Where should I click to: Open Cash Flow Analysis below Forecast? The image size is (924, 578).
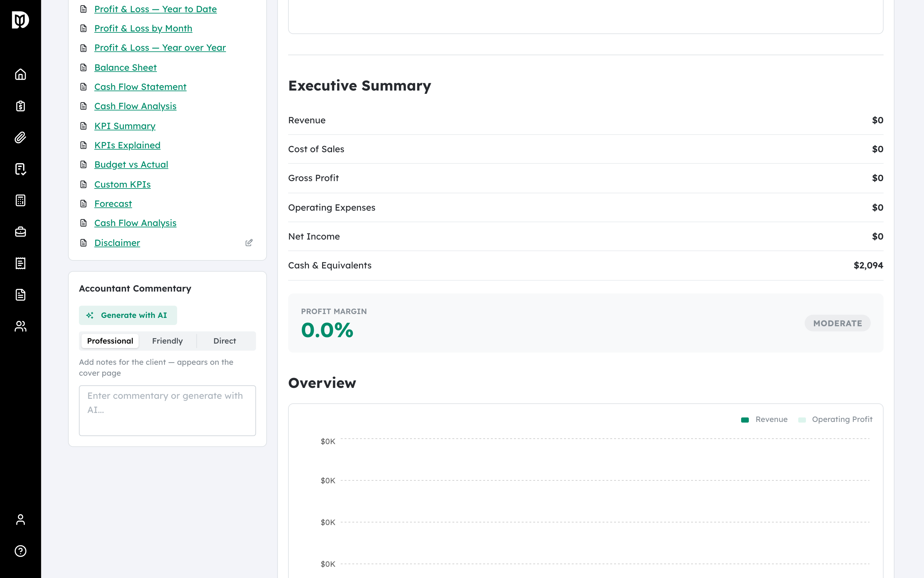click(x=135, y=223)
